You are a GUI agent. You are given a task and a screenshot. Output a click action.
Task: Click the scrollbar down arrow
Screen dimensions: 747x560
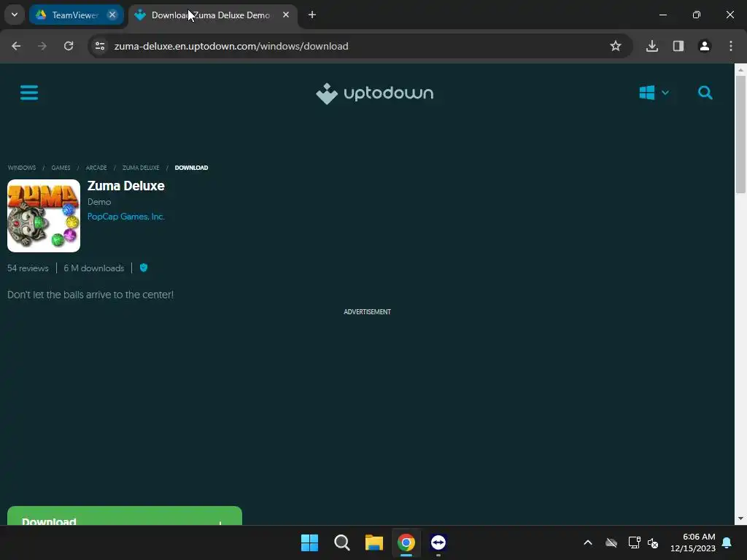[740, 518]
